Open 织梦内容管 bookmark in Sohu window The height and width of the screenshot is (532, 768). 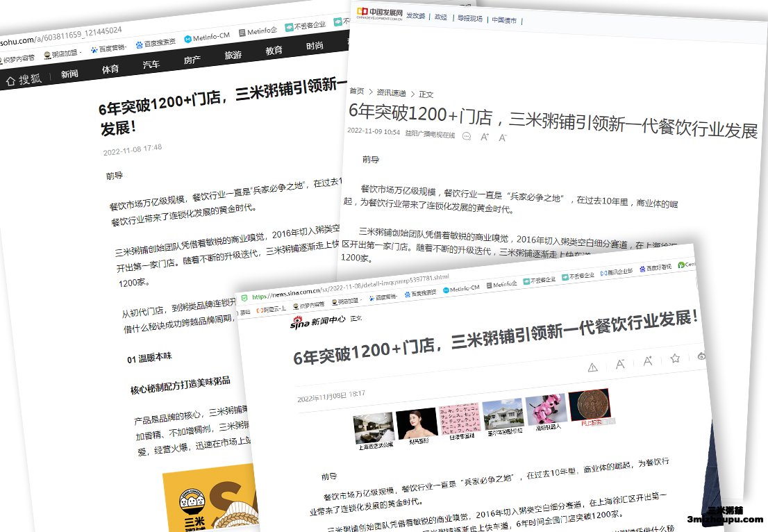pyautogui.click(x=17, y=59)
